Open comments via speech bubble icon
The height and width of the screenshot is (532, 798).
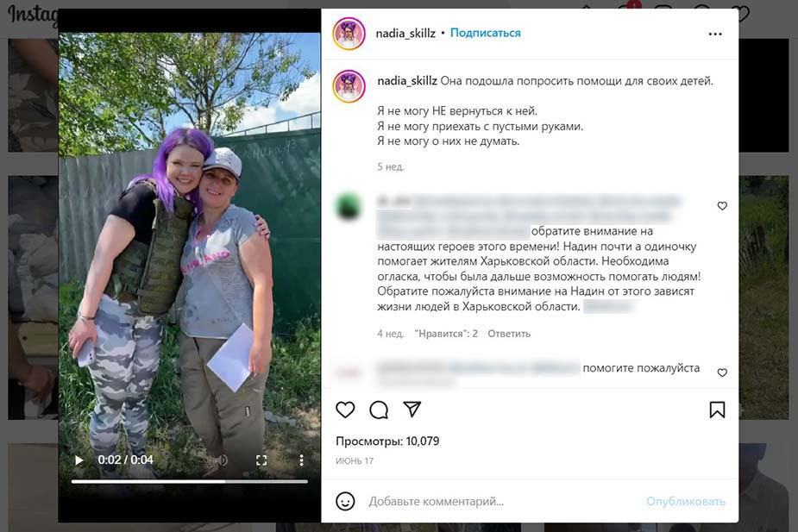(379, 410)
